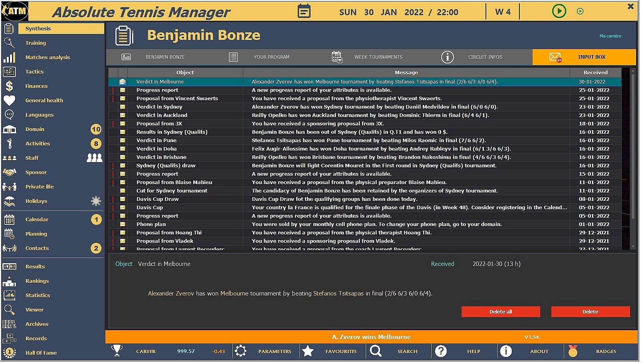Viewport: 644px width, 363px height.
Task: Open Planning calendar-clock icon
Action: [x=9, y=234]
